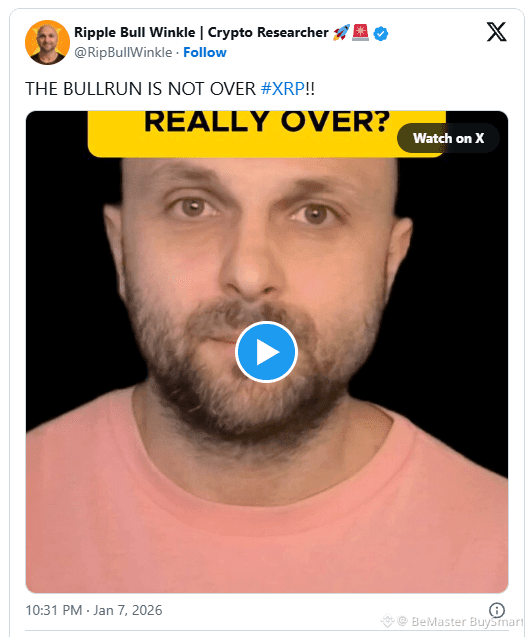Click the 10:31 PM post time

(x=54, y=610)
